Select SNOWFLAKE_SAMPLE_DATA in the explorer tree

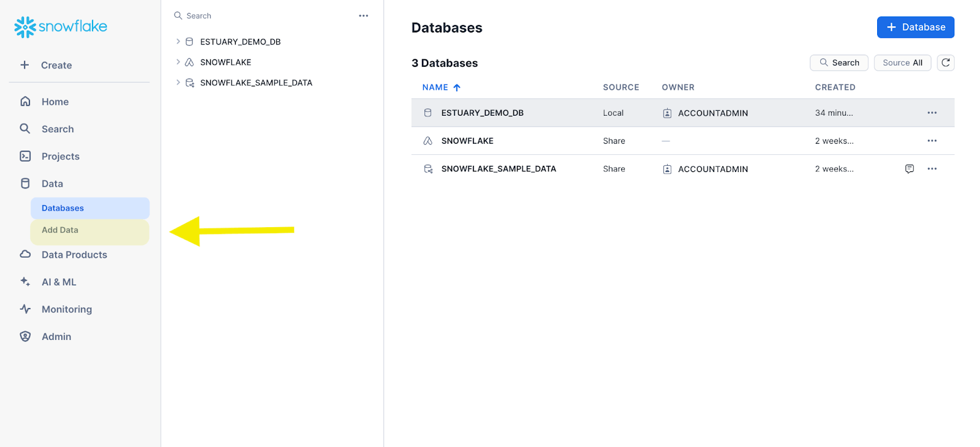[256, 83]
